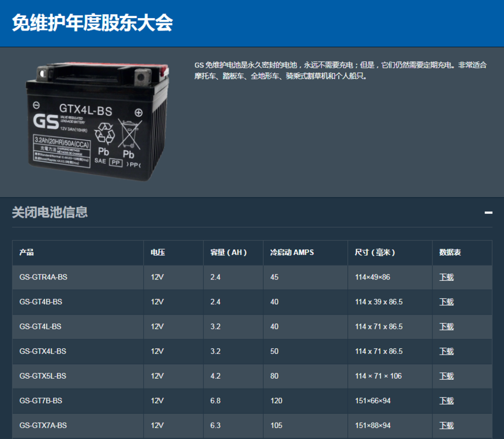The height and width of the screenshot is (439, 504).
Task: Click the 关闭电池信息 section title
Action: point(50,212)
